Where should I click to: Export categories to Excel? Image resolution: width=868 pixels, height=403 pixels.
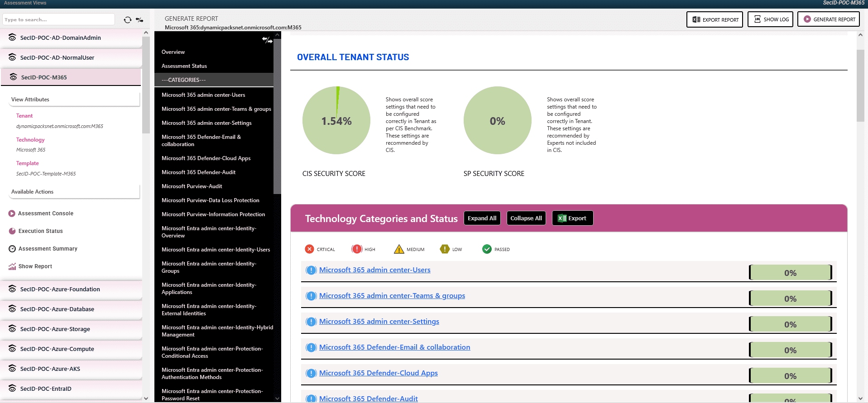point(572,218)
